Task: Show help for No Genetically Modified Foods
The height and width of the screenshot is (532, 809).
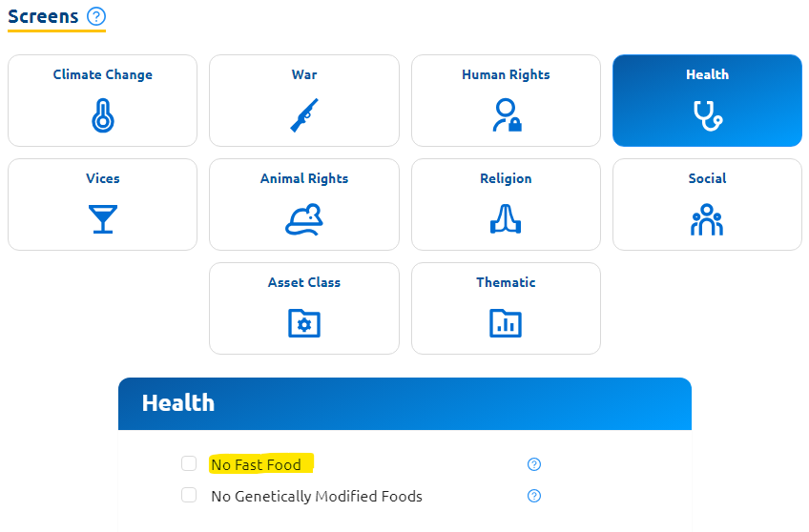Action: [x=534, y=496]
